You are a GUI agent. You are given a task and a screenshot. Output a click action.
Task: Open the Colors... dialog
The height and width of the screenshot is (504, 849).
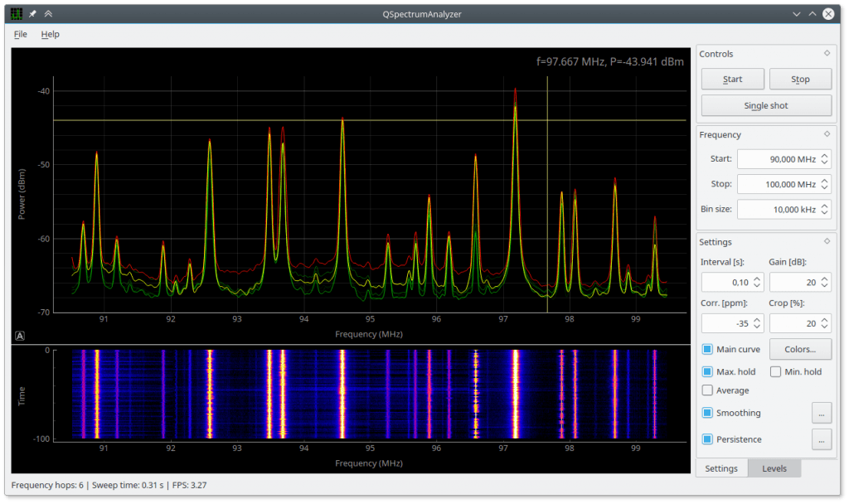point(799,349)
